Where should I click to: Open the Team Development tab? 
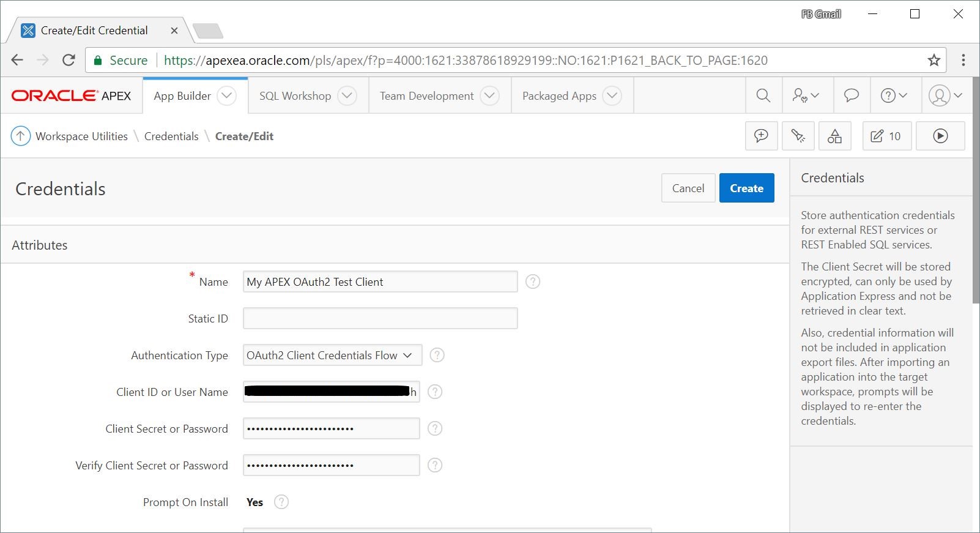(x=426, y=96)
